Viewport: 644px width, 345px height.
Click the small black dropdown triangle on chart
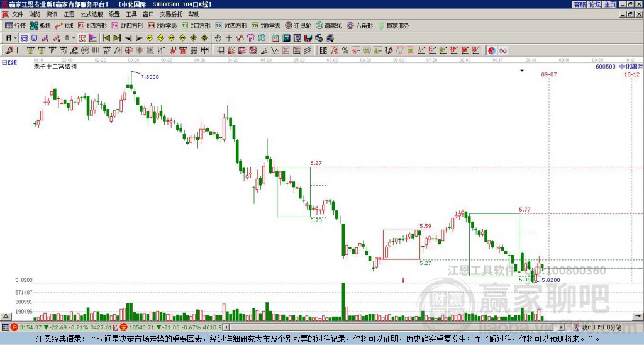521,71
